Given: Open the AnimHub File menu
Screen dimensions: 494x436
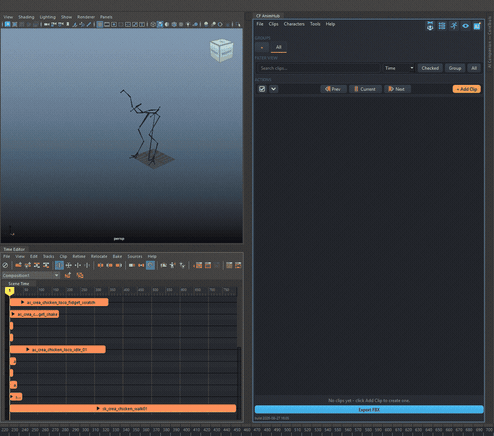Looking at the screenshot, I should click(x=260, y=24).
